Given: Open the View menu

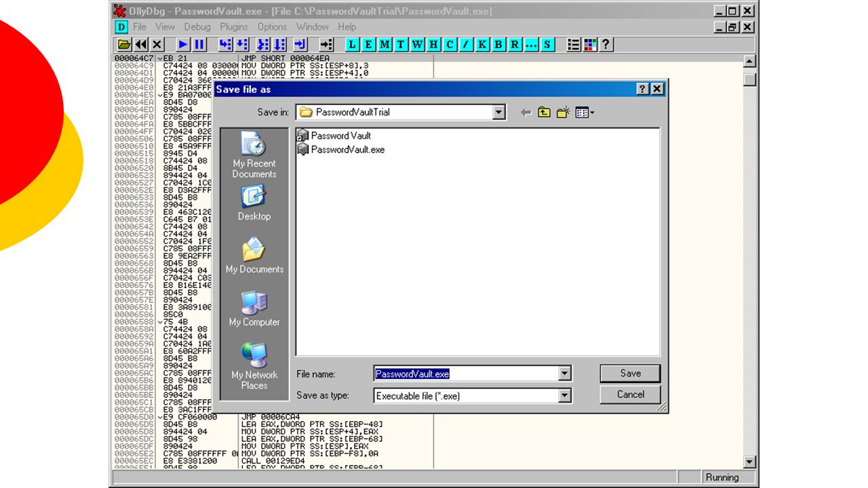Looking at the screenshot, I should 165,27.
